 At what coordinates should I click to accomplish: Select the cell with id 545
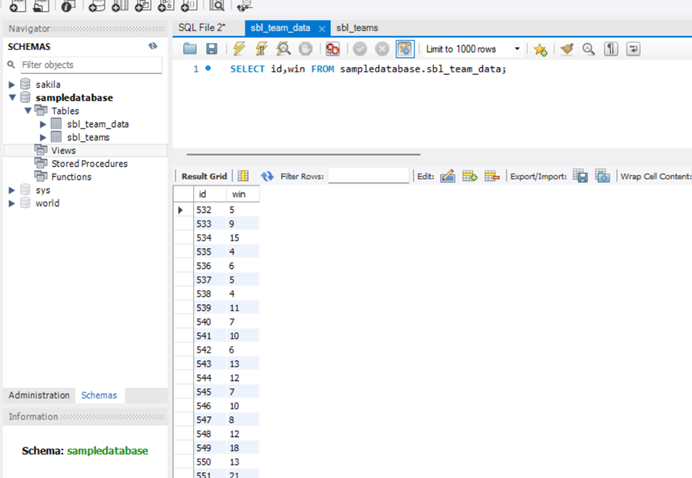tap(210, 391)
